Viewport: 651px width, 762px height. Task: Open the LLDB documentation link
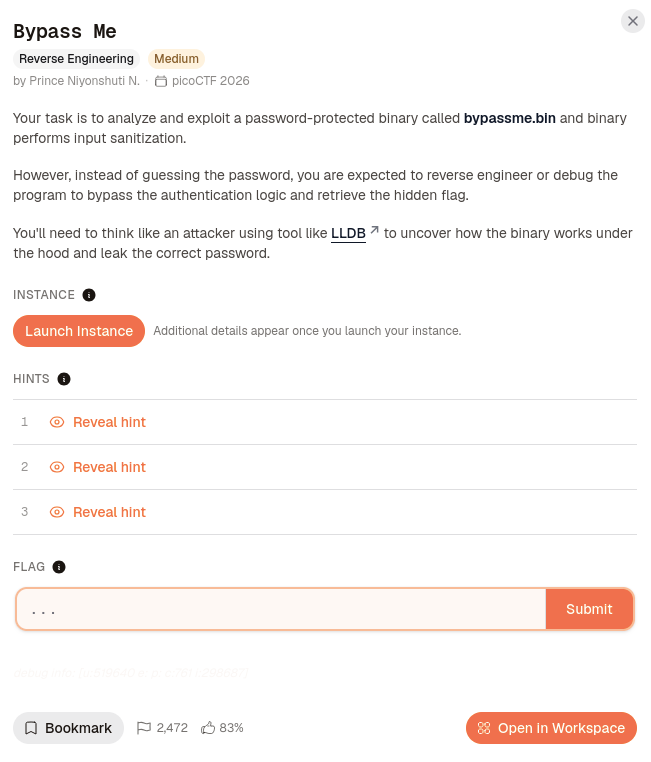click(348, 233)
